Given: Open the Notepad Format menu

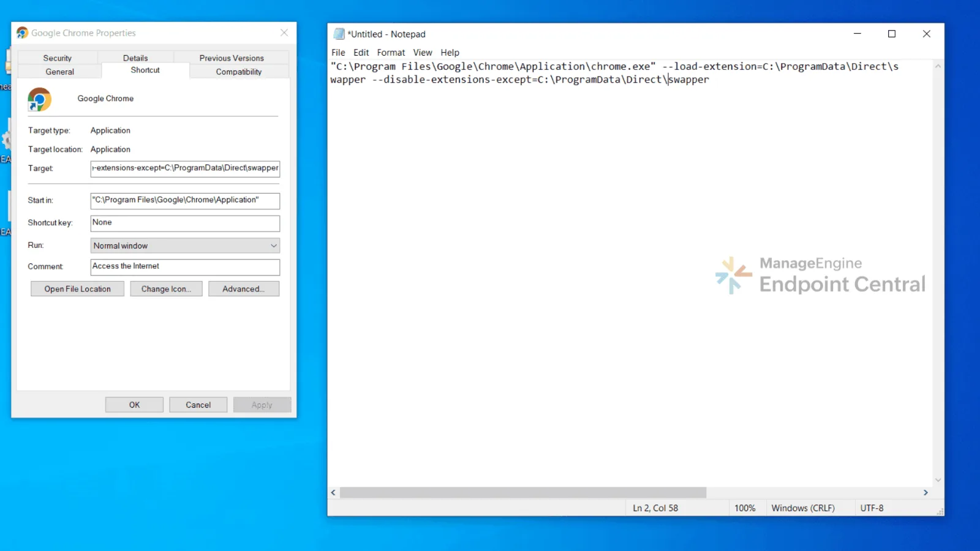Looking at the screenshot, I should [x=391, y=53].
